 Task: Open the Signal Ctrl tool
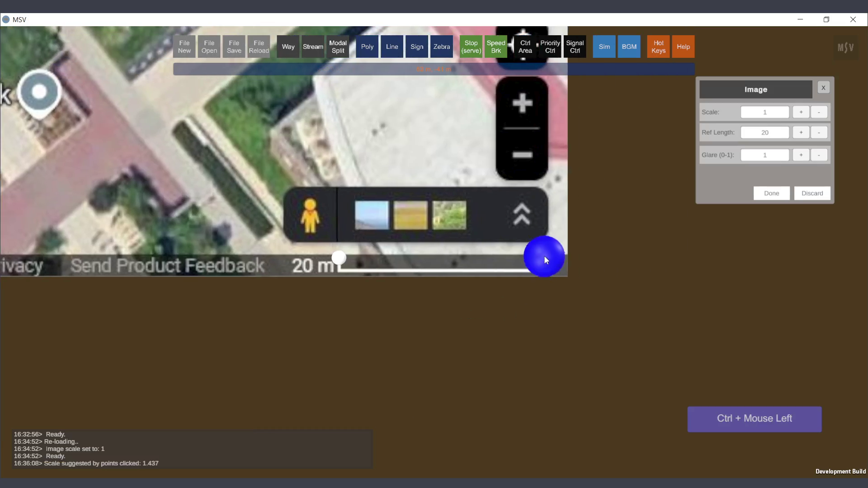point(575,47)
